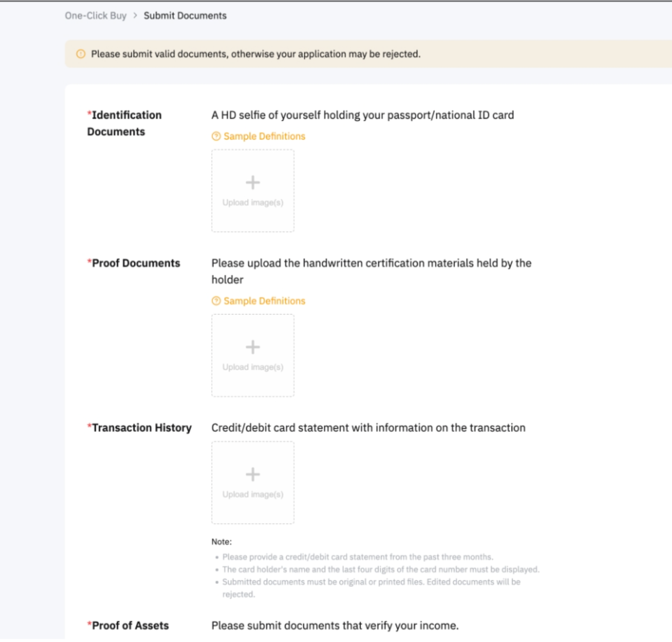Click the breadcrumb chevron after One-Click Buy
This screenshot has height=642, width=672.
click(x=135, y=16)
